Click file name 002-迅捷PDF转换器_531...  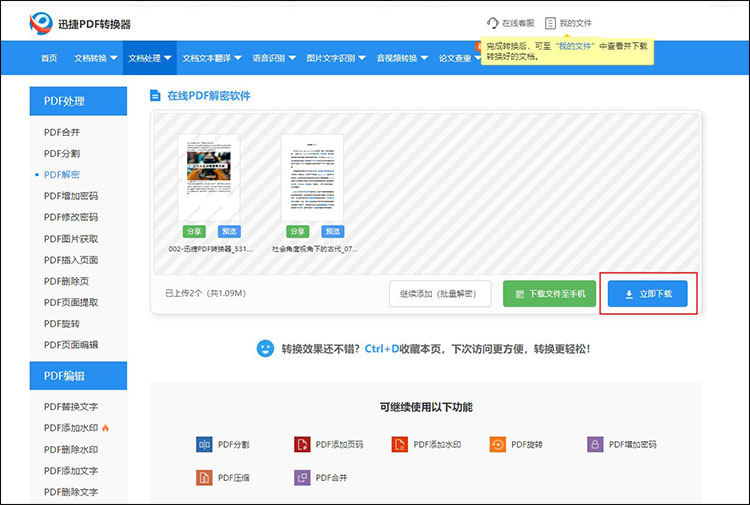click(210, 249)
